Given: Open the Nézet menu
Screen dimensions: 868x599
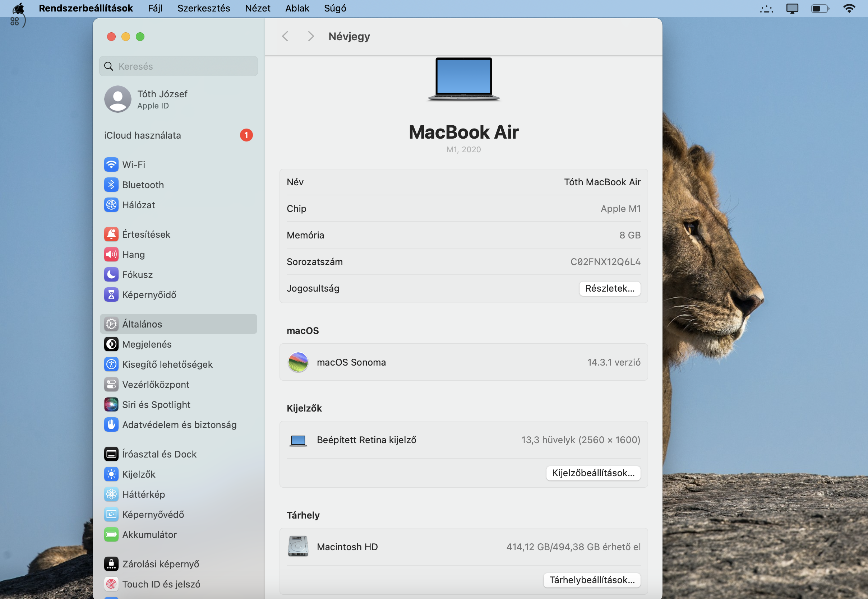Looking at the screenshot, I should coord(258,8).
